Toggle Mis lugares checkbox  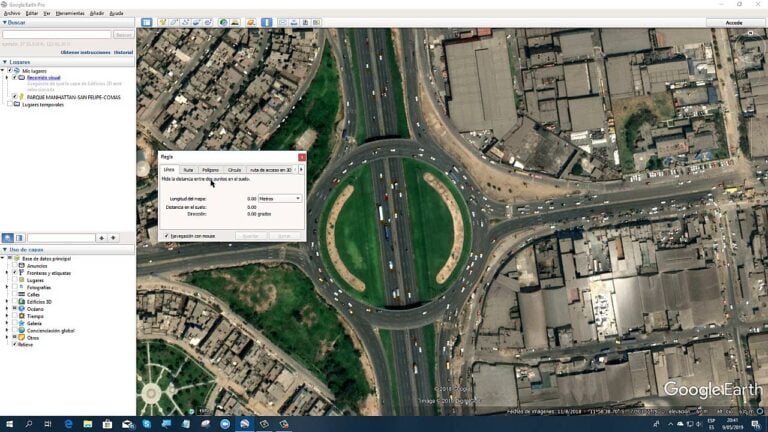click(x=10, y=71)
